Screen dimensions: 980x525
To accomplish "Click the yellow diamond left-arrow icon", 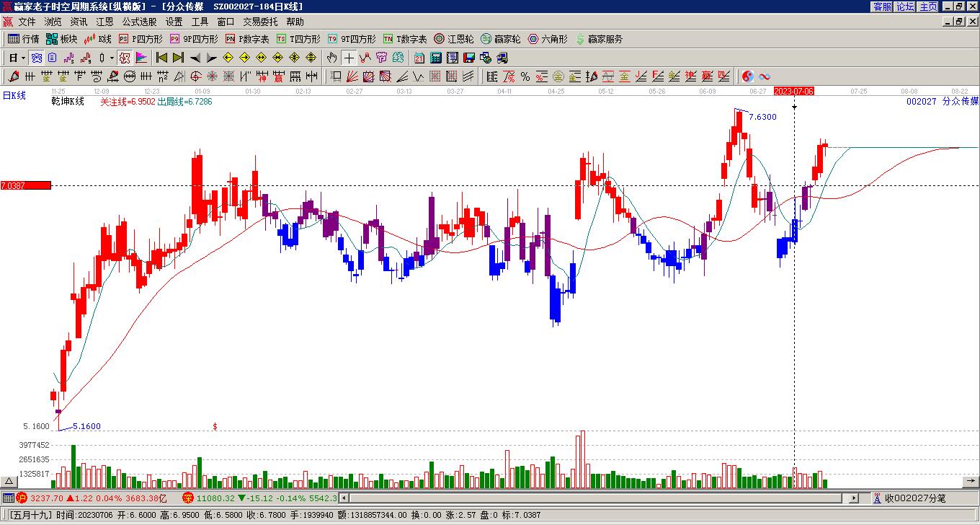I will pos(228,58).
